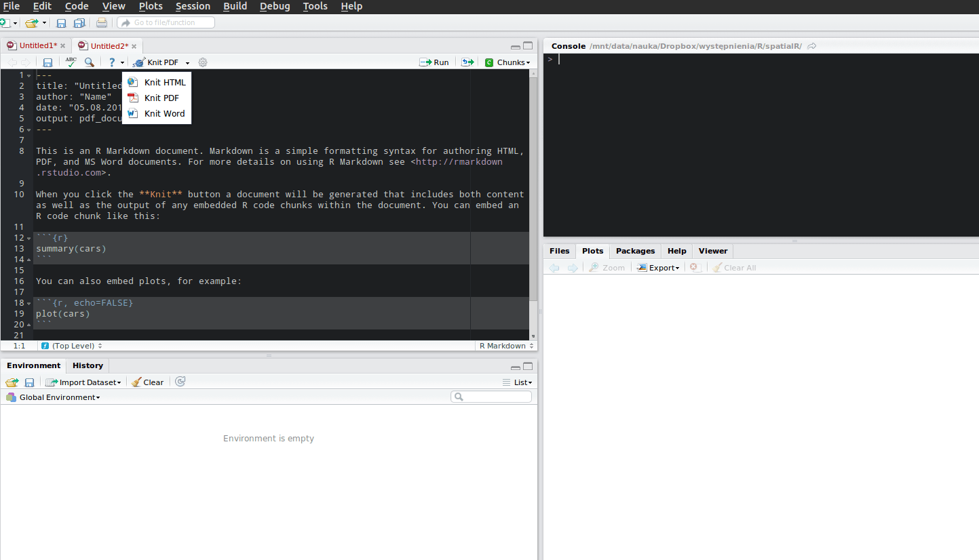Open the Import Dataset dropdown
The image size is (979, 560).
point(83,382)
